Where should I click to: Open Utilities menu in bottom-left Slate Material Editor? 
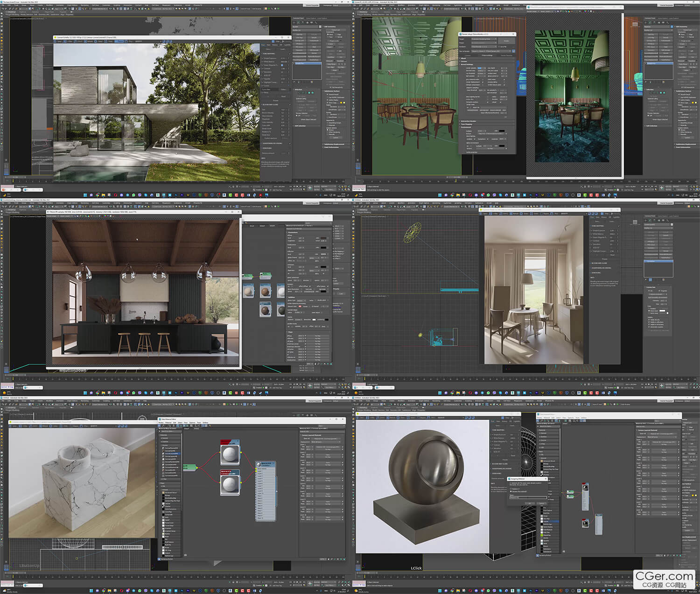[x=205, y=422]
